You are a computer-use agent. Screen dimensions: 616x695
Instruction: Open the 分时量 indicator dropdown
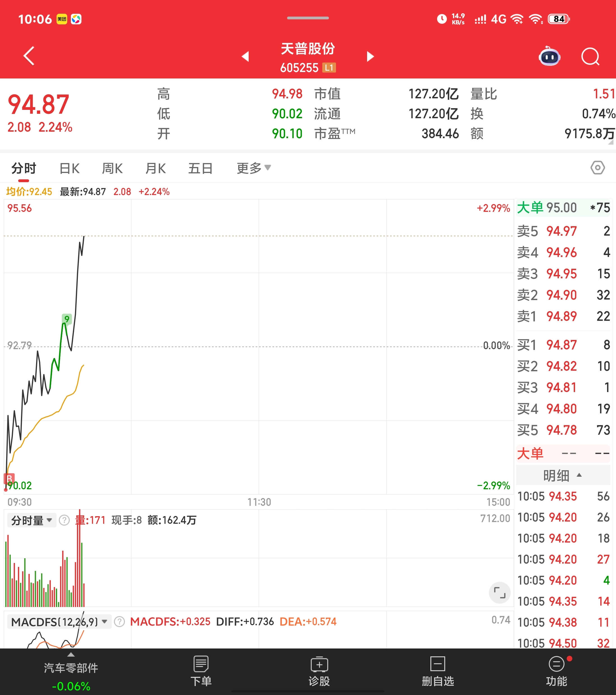32,520
